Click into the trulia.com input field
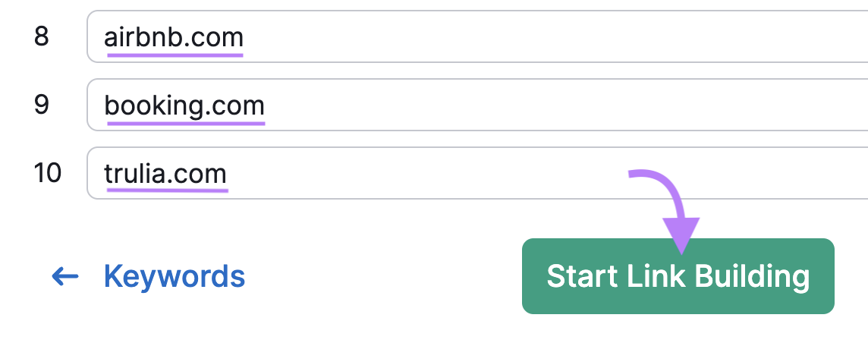The width and height of the screenshot is (868, 343). (x=531, y=173)
